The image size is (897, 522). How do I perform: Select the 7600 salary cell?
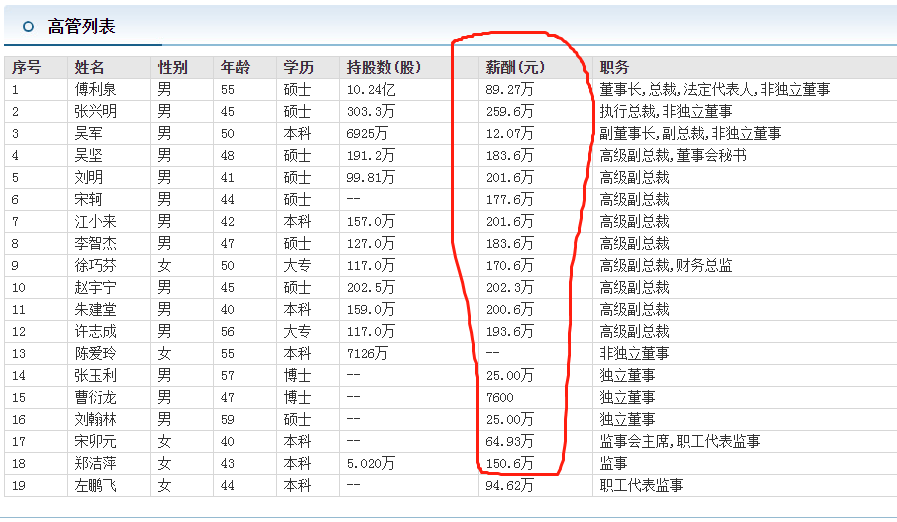coord(500,398)
